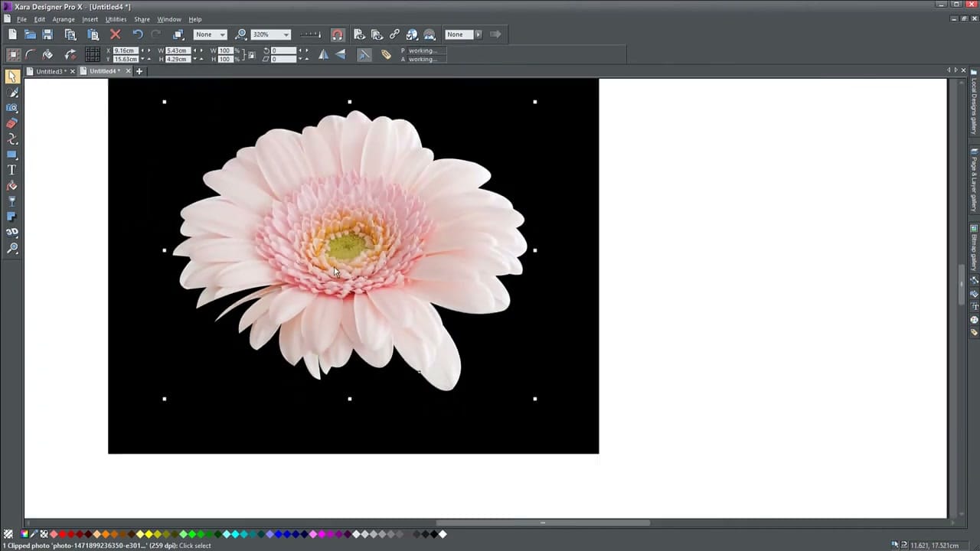The image size is (980, 551).
Task: Choose the Zoom tool in the toolbox
Action: (x=12, y=248)
